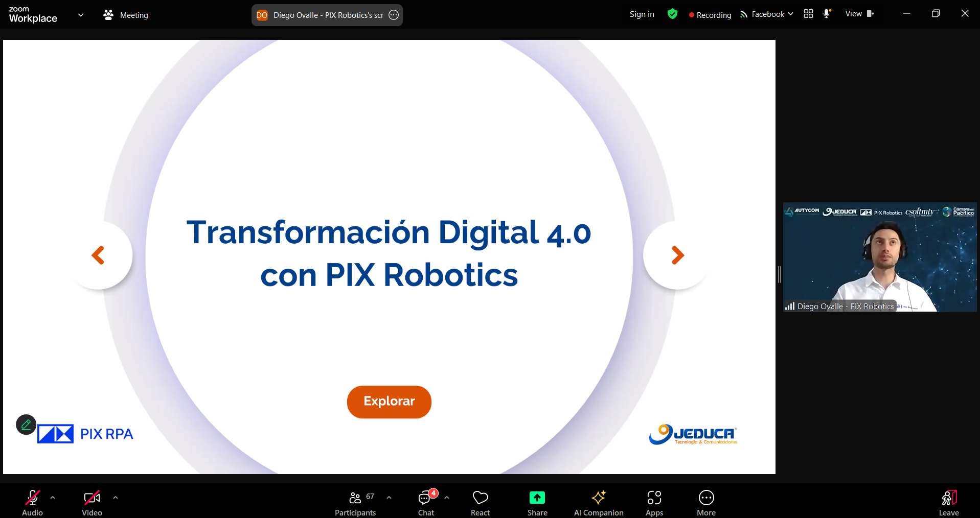Click slide title Transformación Digital 4.0
This screenshot has width=980, height=518.
(389, 232)
